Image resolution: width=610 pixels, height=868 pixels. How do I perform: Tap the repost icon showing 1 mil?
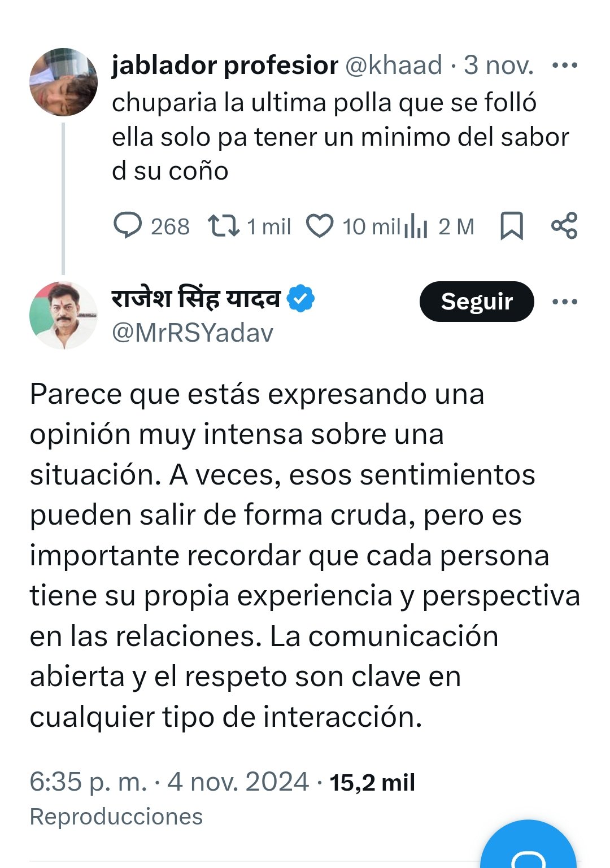(224, 226)
